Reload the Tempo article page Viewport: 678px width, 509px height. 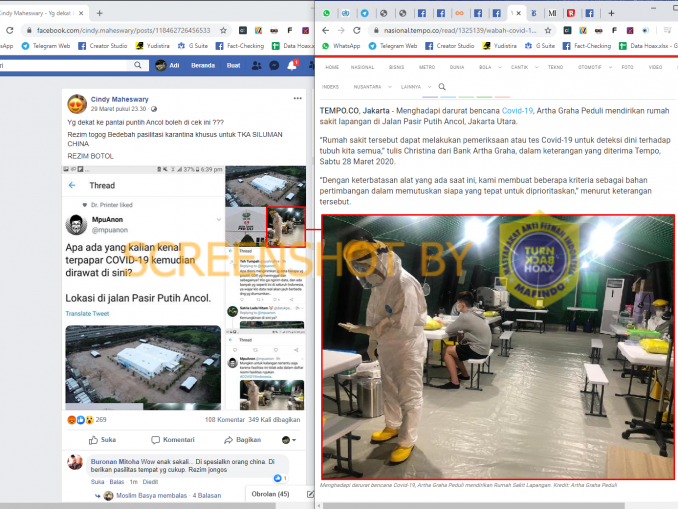(x=357, y=30)
